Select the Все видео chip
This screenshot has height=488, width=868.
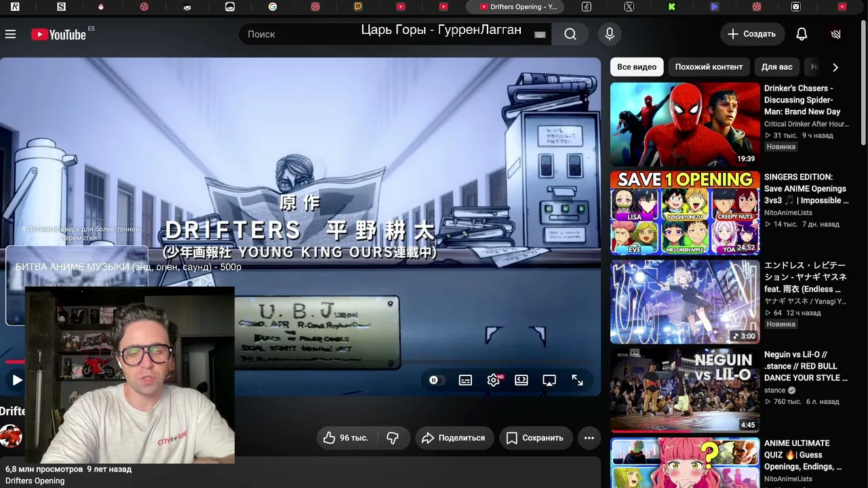637,67
